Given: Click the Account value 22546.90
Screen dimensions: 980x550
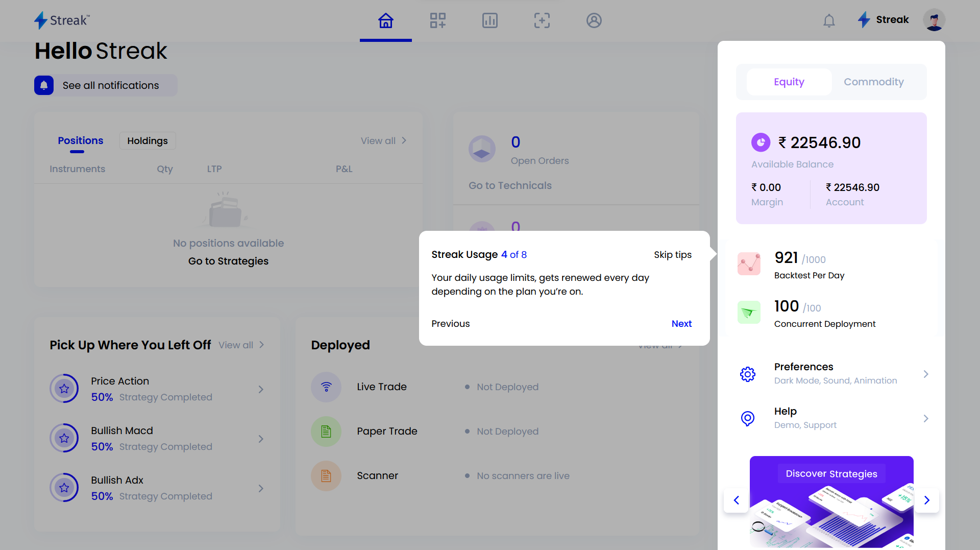Looking at the screenshot, I should 853,187.
